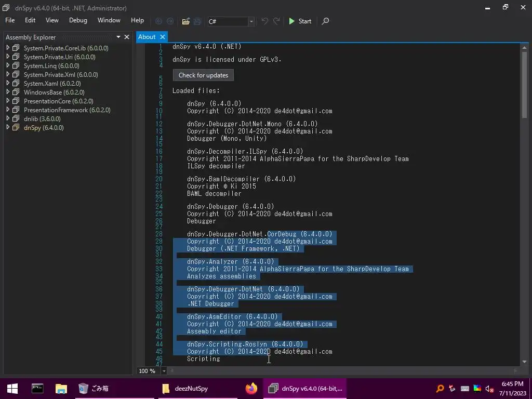Click the magnifier tray icon
This screenshot has height=399, width=532.
click(440, 389)
